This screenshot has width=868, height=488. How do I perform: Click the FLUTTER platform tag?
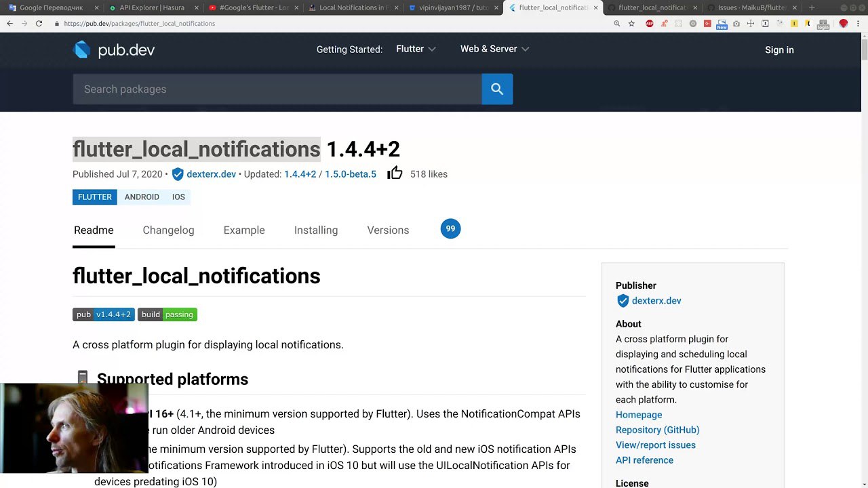click(x=95, y=197)
